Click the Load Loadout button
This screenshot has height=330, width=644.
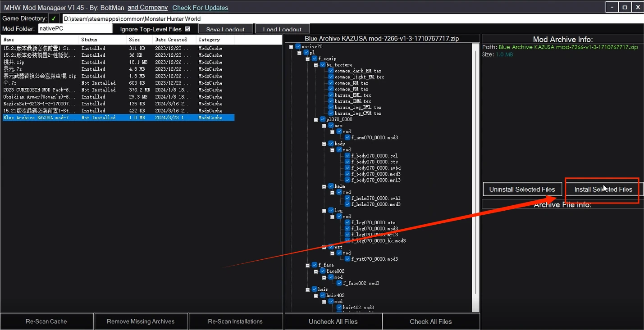(282, 29)
